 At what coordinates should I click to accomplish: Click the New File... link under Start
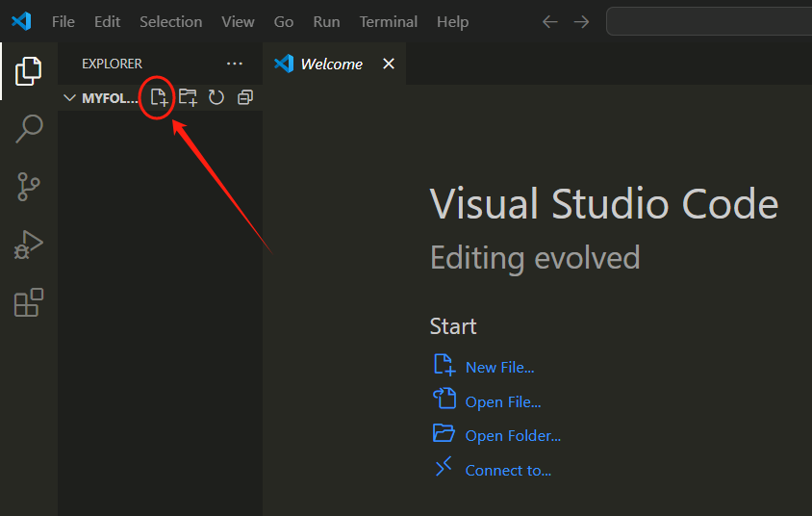(x=499, y=368)
